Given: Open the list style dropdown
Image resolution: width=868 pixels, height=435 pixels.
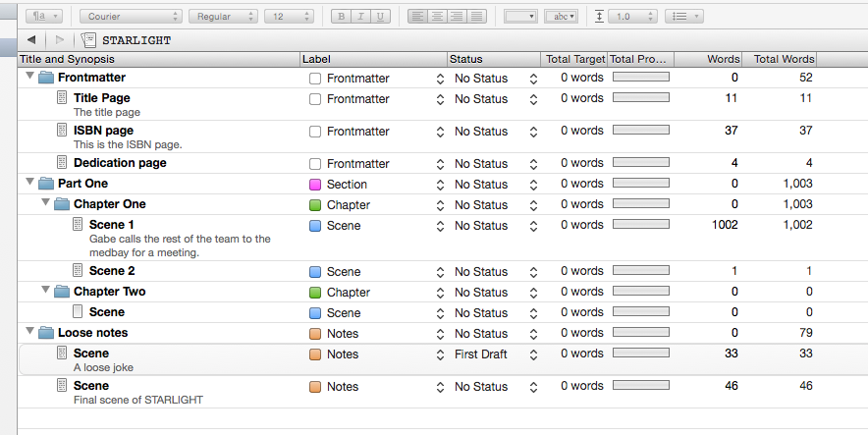Looking at the screenshot, I should click(x=682, y=17).
